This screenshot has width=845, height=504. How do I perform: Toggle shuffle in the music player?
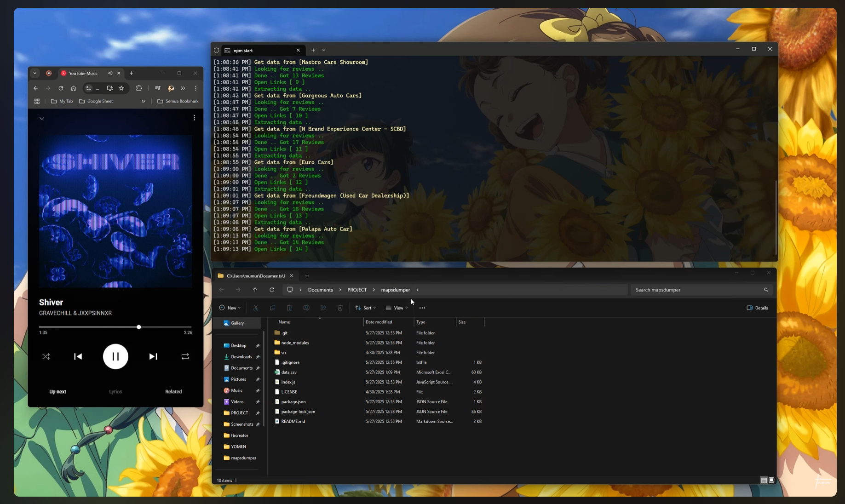pyautogui.click(x=46, y=356)
